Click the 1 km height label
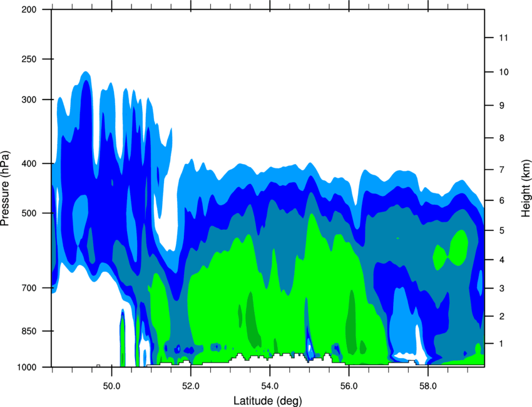Image resolution: width=532 pixels, height=407 pixels. tap(501, 344)
